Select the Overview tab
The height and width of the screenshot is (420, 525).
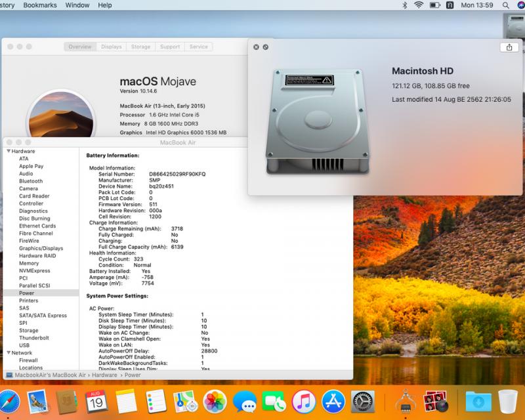(x=80, y=47)
